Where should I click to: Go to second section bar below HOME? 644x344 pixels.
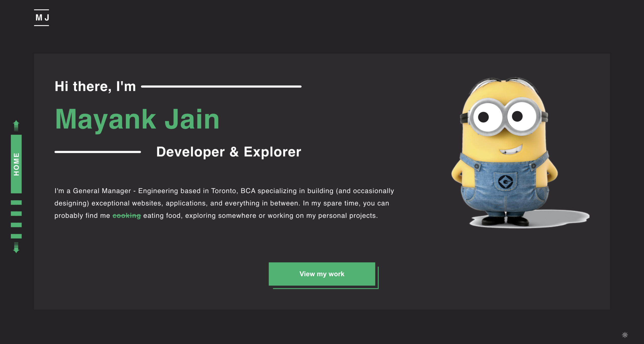[x=16, y=214]
